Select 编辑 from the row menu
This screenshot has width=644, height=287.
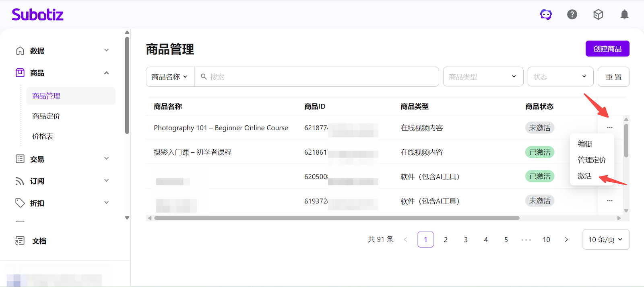[585, 144]
